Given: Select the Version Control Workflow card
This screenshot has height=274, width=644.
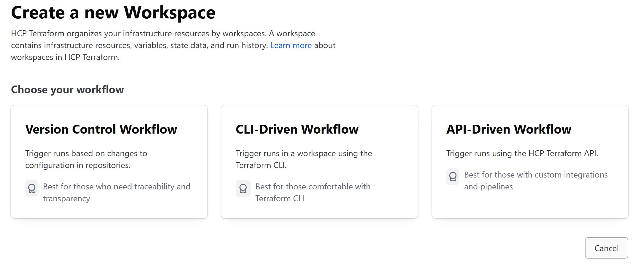Looking at the screenshot, I should [x=109, y=162].
